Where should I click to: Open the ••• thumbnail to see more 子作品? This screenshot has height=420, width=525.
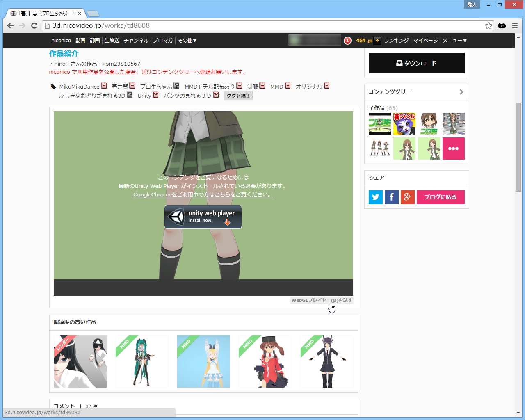[x=453, y=148]
